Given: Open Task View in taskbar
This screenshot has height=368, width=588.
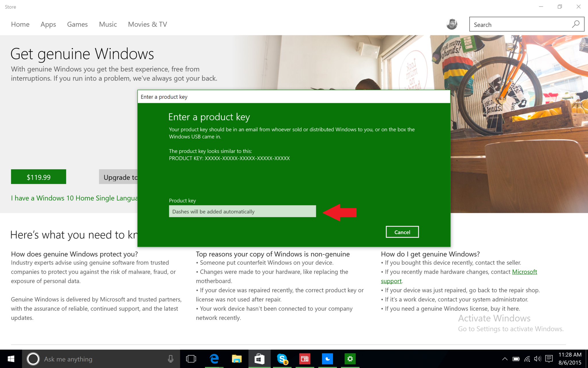Looking at the screenshot, I should [191, 359].
